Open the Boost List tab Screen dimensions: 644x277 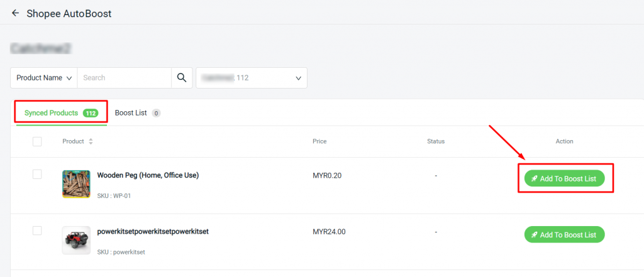pos(131,113)
